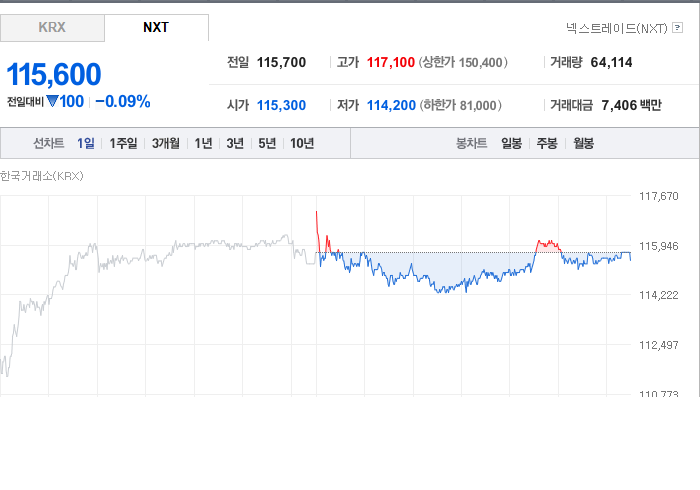Click the −0.09% change rate
Screen dimensions: 700x490
coord(123,102)
